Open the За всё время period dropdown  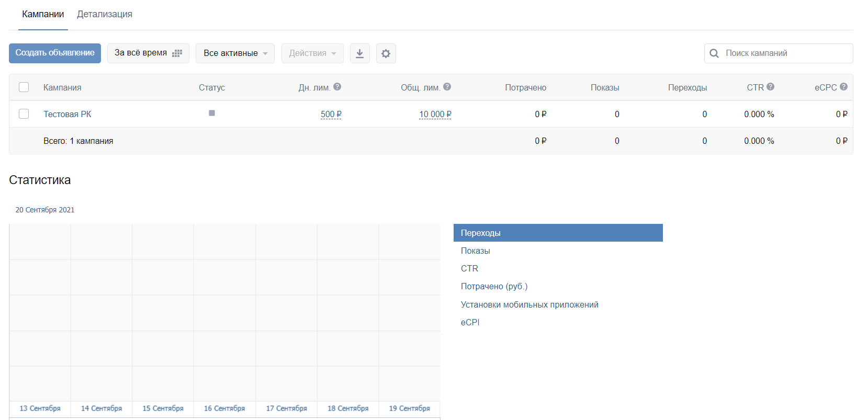(x=148, y=53)
